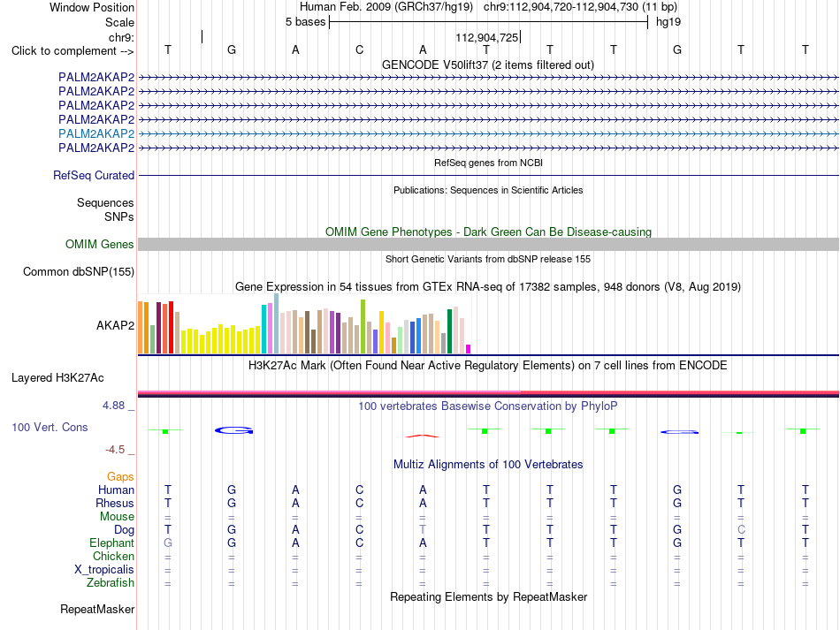
Task: Click the Scale label on the left
Action: click(119, 22)
